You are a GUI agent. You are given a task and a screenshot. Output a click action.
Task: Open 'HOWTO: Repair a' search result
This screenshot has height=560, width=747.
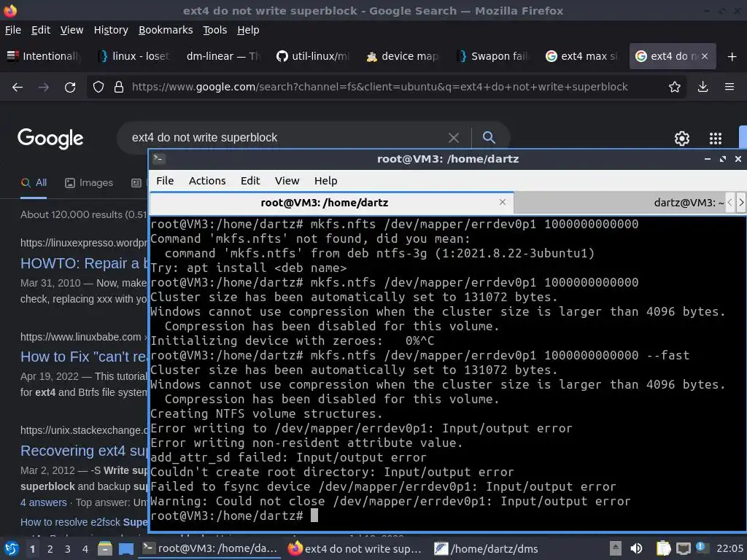(84, 263)
